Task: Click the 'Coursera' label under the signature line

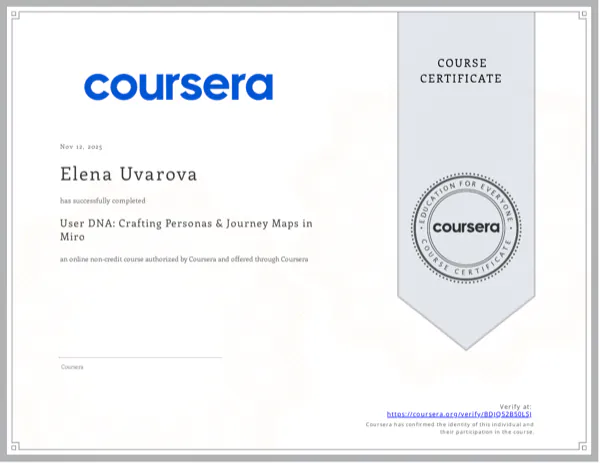Action: 72,367
